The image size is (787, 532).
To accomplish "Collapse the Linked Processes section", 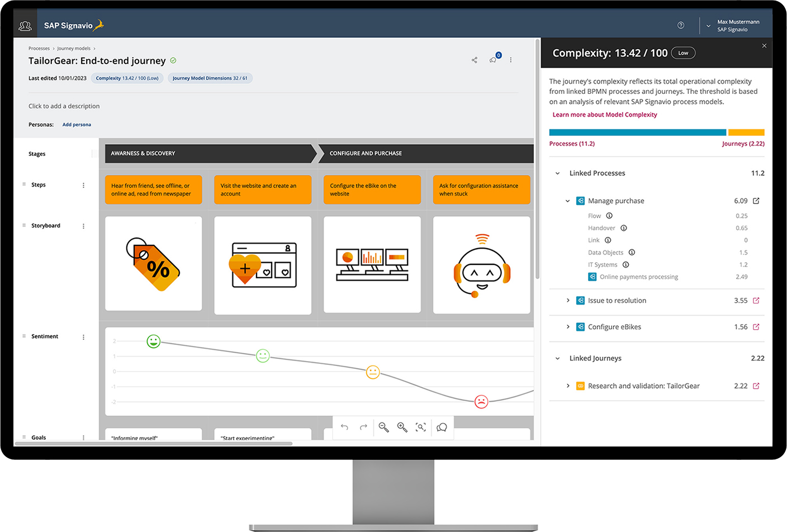I will click(x=557, y=173).
